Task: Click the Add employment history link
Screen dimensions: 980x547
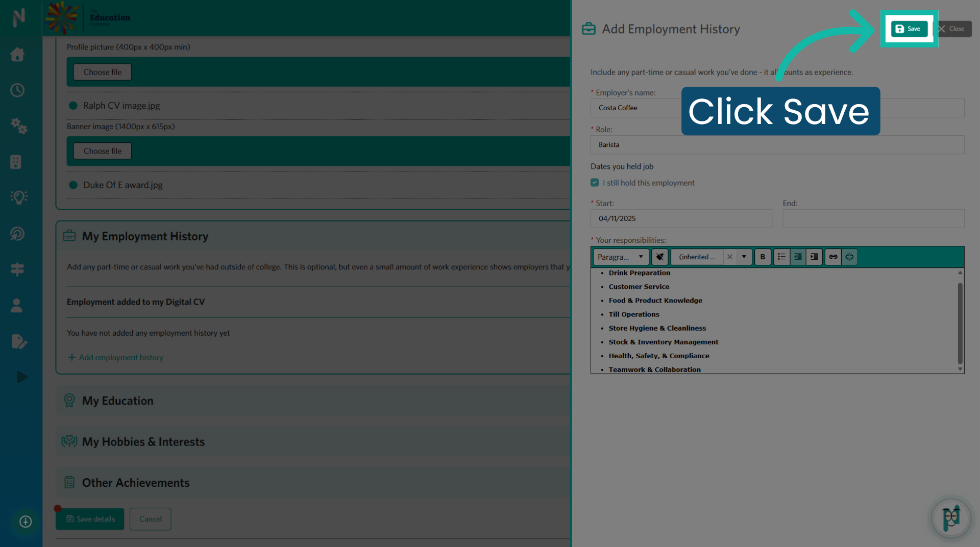Action: tap(116, 358)
